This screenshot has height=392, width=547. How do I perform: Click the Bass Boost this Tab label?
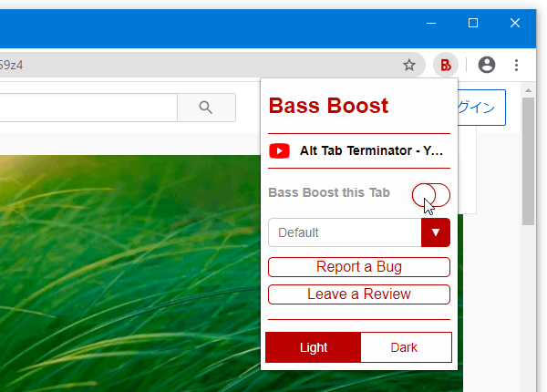coord(329,192)
